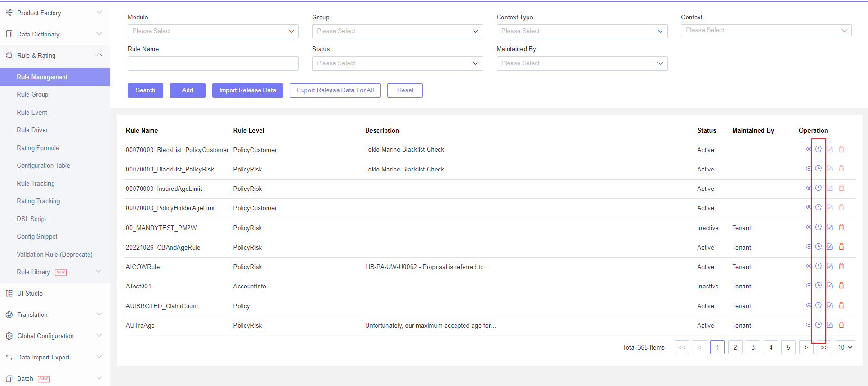
Task: Open the Module dropdown
Action: tap(213, 31)
